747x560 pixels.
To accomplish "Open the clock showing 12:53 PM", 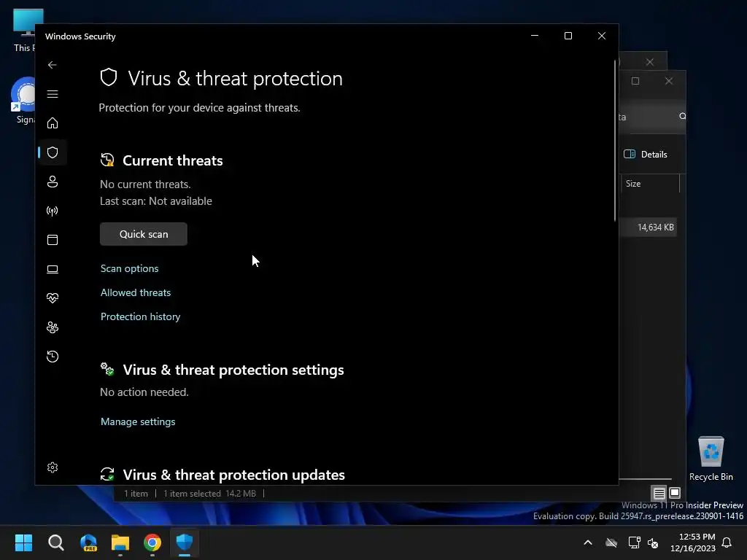I will [693, 542].
